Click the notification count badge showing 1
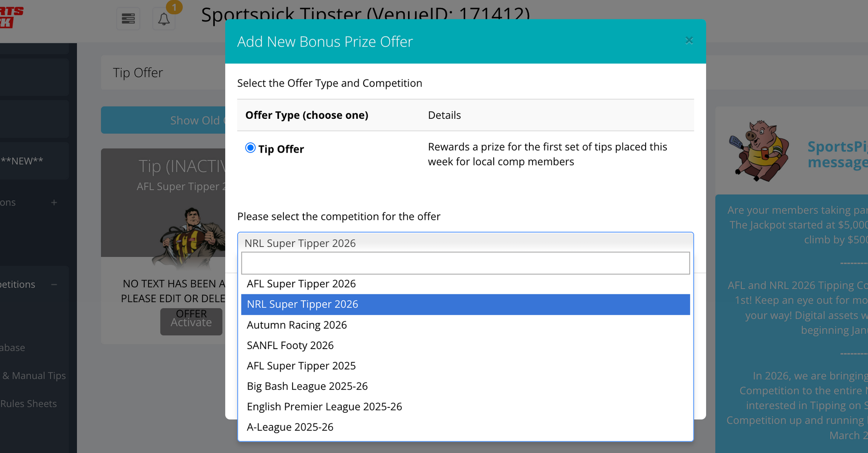The height and width of the screenshot is (453, 868). (x=175, y=7)
